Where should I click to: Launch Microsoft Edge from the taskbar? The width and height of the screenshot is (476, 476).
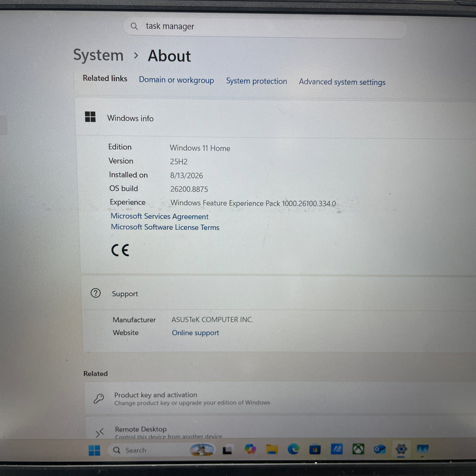(x=294, y=449)
